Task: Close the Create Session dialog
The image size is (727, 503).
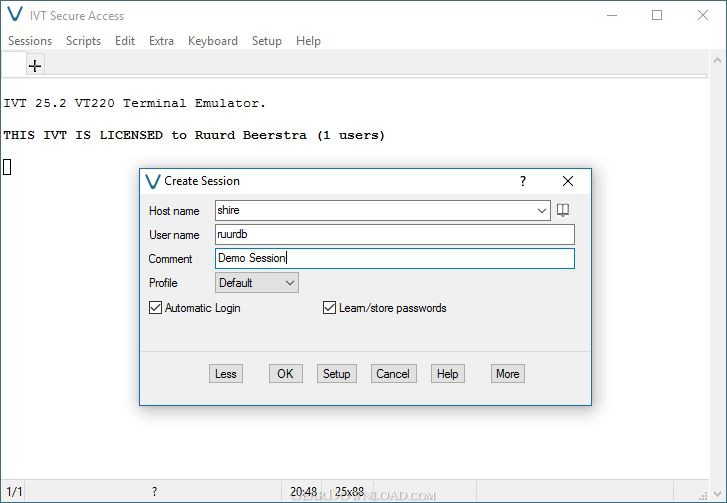Action: coord(568,181)
